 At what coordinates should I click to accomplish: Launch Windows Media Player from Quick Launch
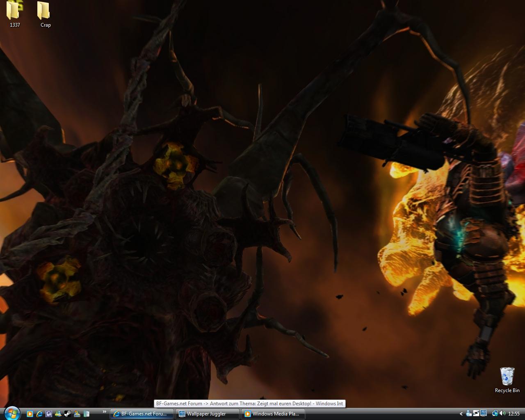(x=30, y=414)
